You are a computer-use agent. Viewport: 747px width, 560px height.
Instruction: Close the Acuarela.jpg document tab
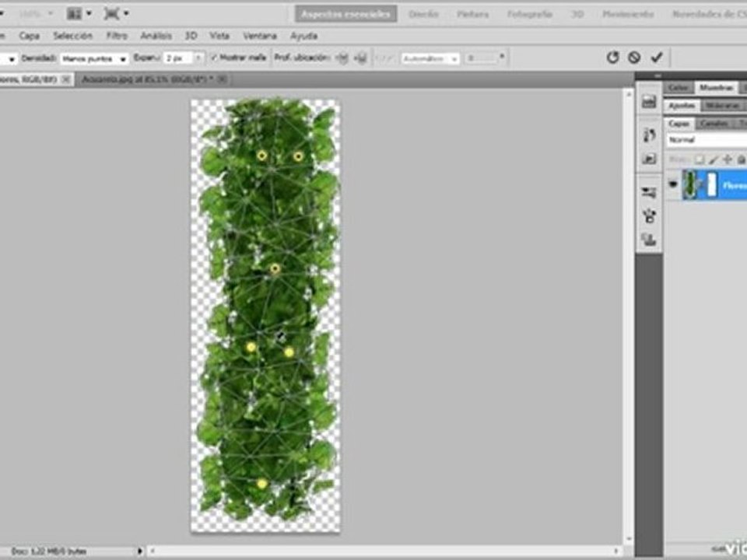pyautogui.click(x=222, y=79)
